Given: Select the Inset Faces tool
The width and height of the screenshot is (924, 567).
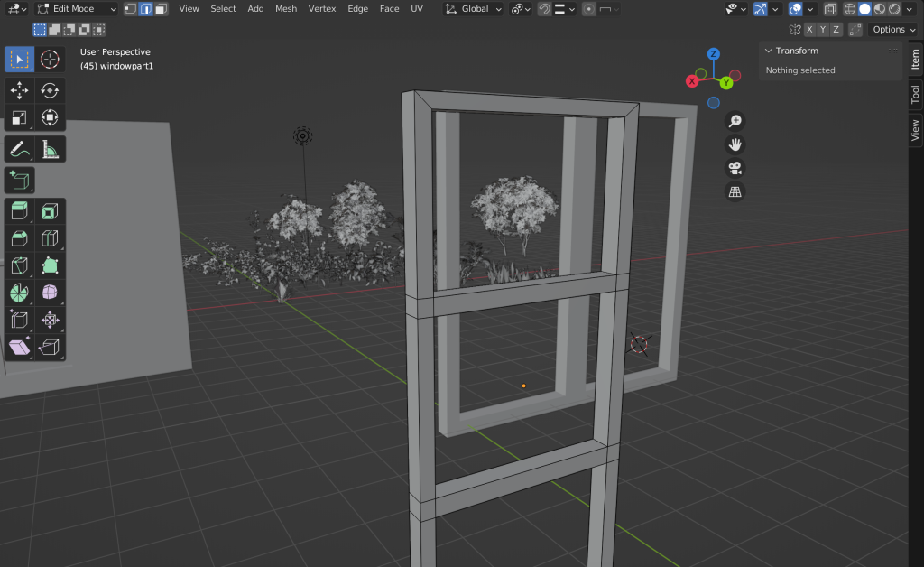Looking at the screenshot, I should pyautogui.click(x=50, y=211).
